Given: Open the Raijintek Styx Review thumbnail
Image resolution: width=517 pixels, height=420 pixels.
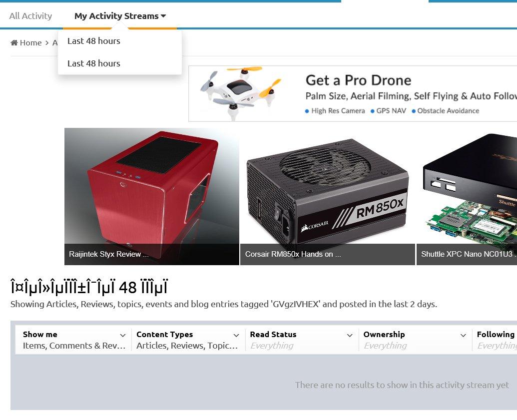Looking at the screenshot, I should 152,196.
